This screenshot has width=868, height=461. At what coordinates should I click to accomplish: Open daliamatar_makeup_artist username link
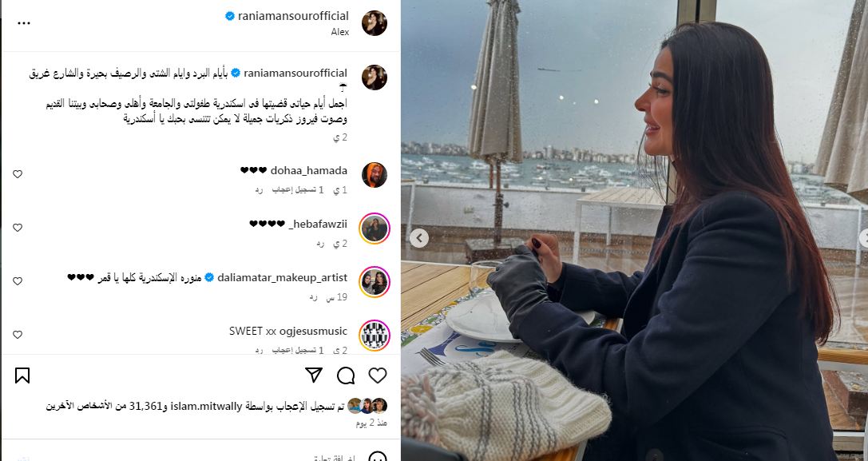(x=283, y=277)
